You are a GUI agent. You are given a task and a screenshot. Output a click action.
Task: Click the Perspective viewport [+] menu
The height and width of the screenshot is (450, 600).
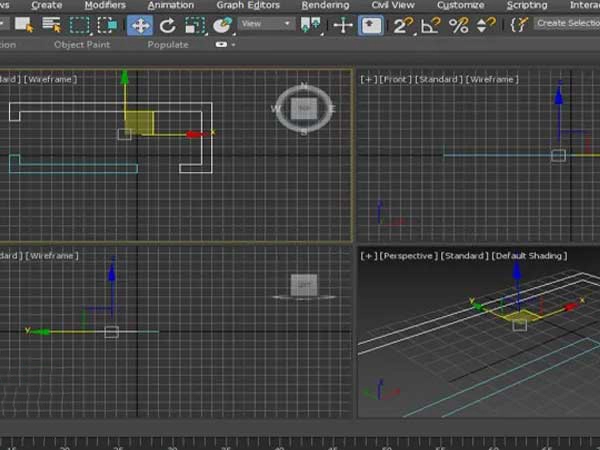click(368, 256)
